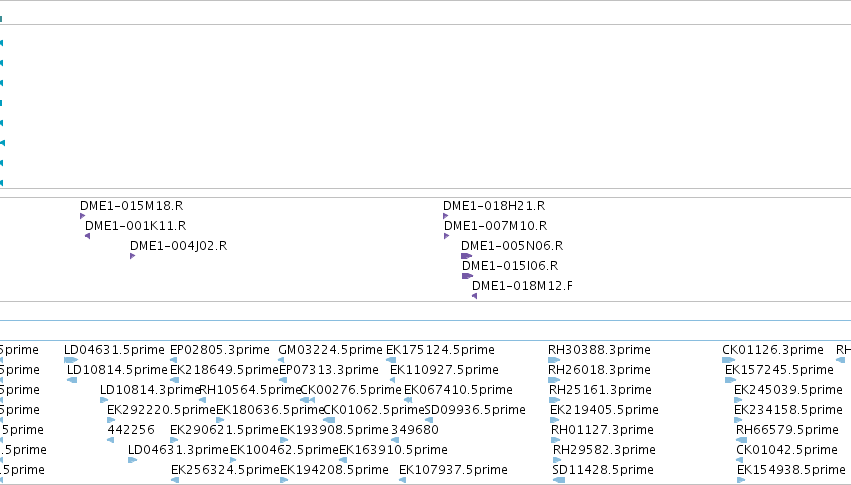Click the LD10814.5prime EST label

pos(117,371)
